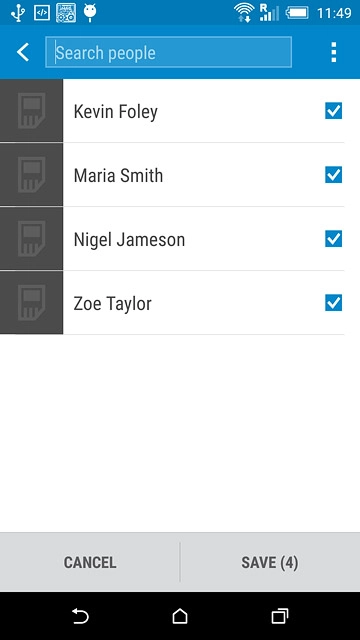Tap the Android home navigation button
The height and width of the screenshot is (640, 360).
pos(180,616)
